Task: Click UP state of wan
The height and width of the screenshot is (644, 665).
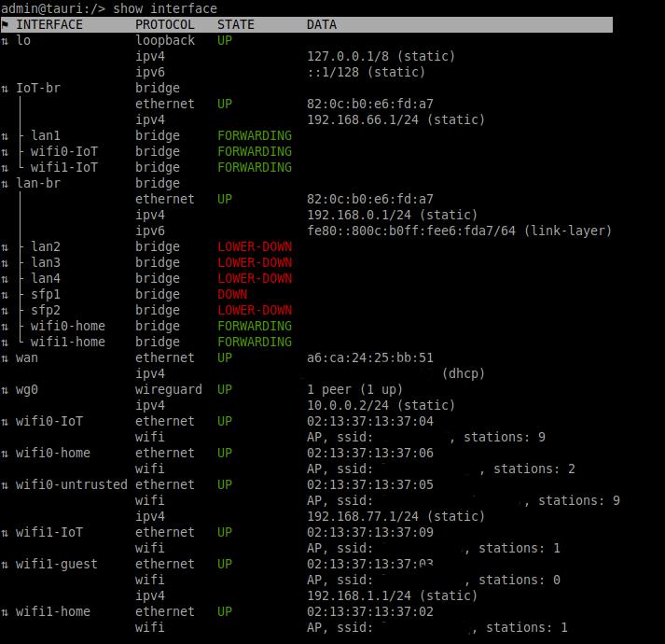Action: (x=225, y=357)
